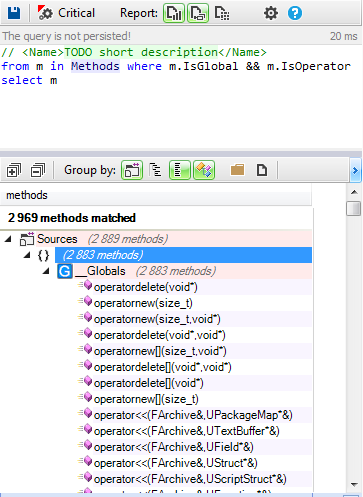Collapse the empty namespace {} node
The width and height of the screenshot is (363, 497).
27,255
